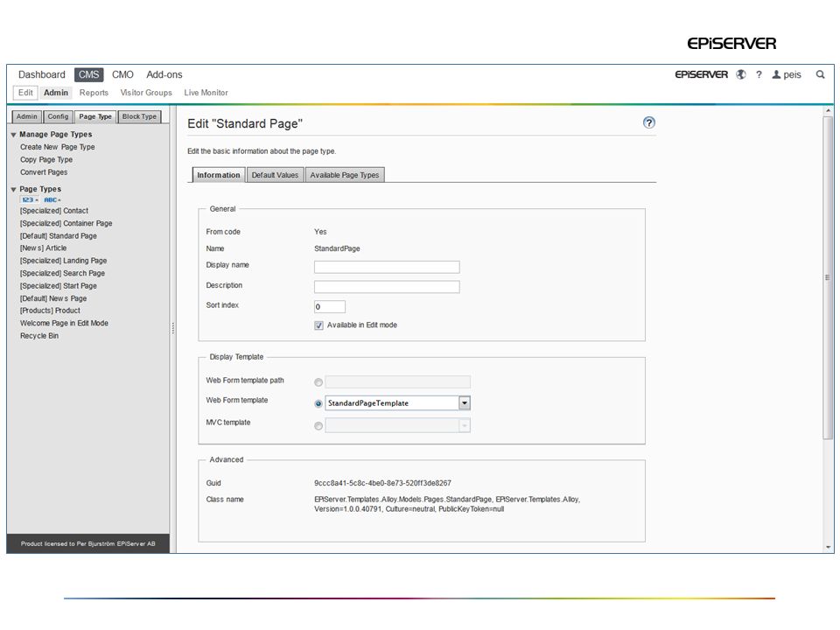Select CMS in top menu
Image resolution: width=840 pixels, height=630 pixels.
pos(89,74)
